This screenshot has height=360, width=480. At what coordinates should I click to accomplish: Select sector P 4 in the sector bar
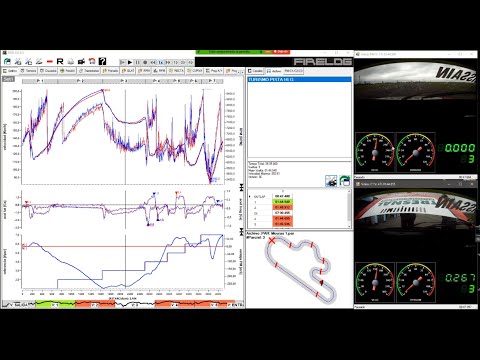coord(157,81)
